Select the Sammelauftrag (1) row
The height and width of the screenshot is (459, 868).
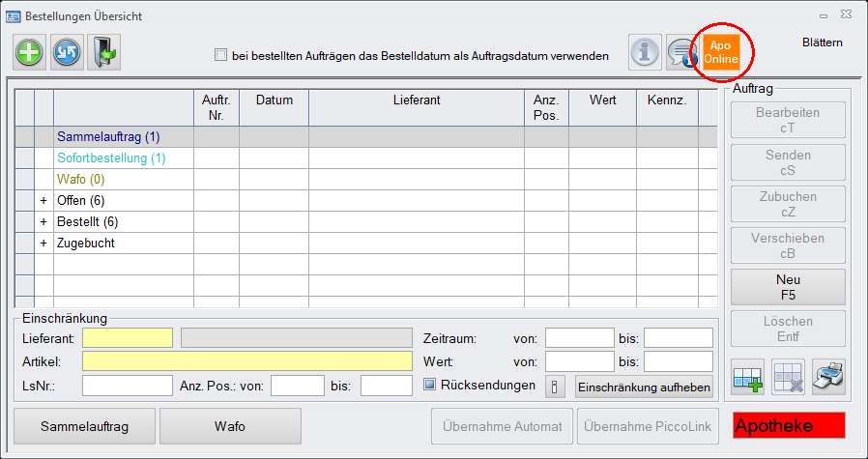pos(108,137)
